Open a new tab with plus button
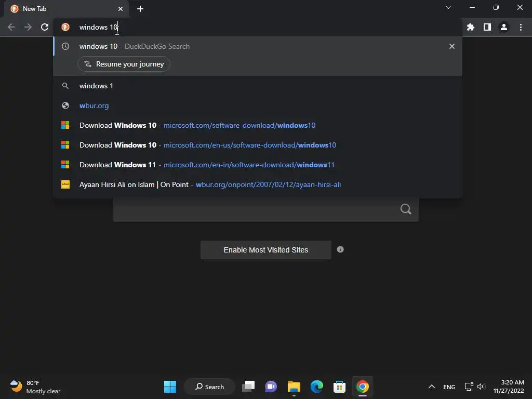The height and width of the screenshot is (399, 532). point(140,9)
